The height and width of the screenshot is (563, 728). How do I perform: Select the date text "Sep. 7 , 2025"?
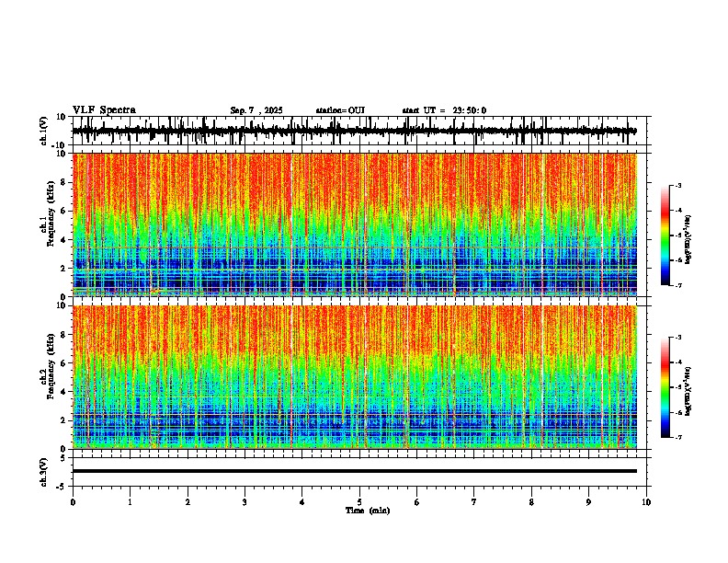(256, 110)
